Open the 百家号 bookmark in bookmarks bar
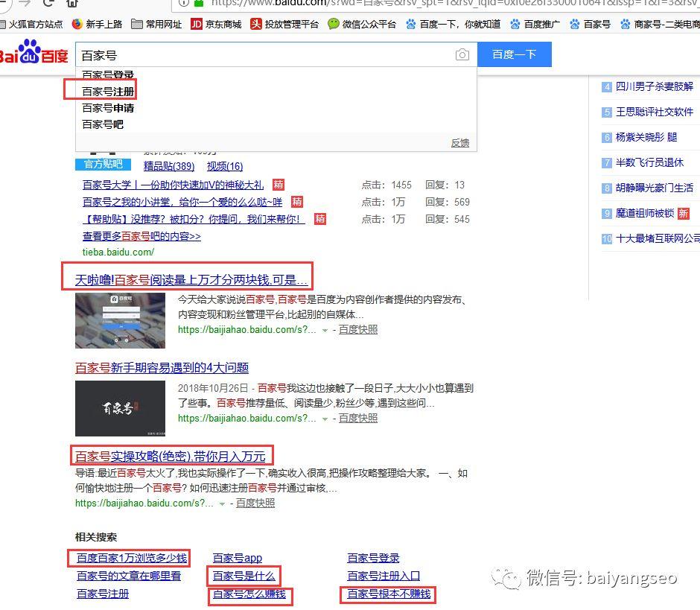The width and height of the screenshot is (700, 610). tap(590, 24)
